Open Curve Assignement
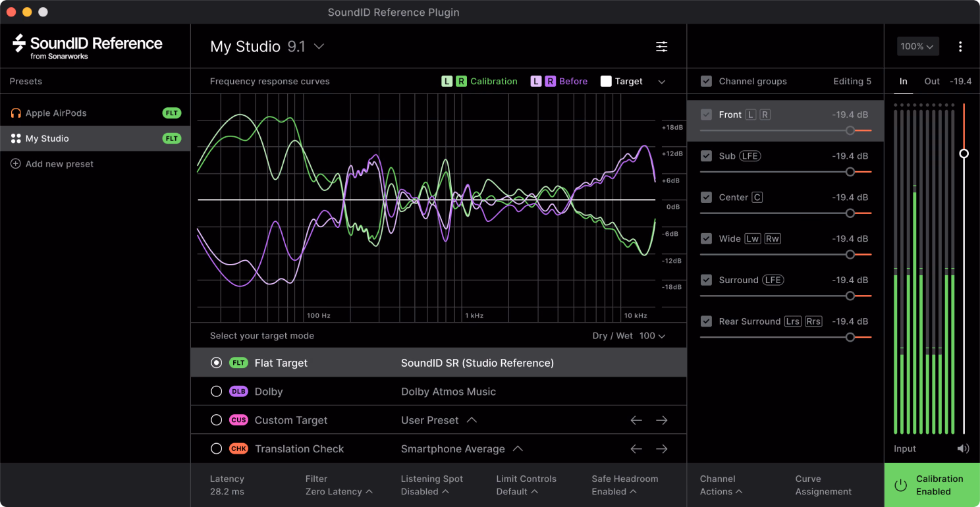This screenshot has height=507, width=980. point(823,485)
